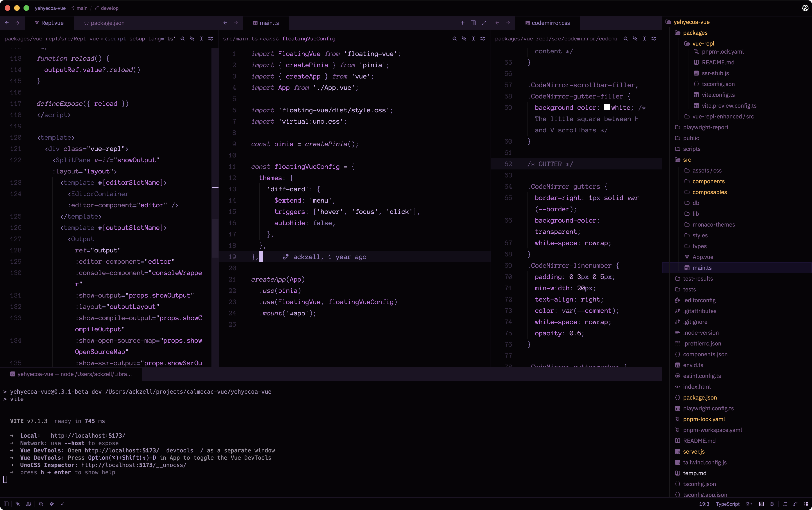Zoom the main.ts pane with expand icon
This screenshot has height=510, width=812.
[484, 23]
